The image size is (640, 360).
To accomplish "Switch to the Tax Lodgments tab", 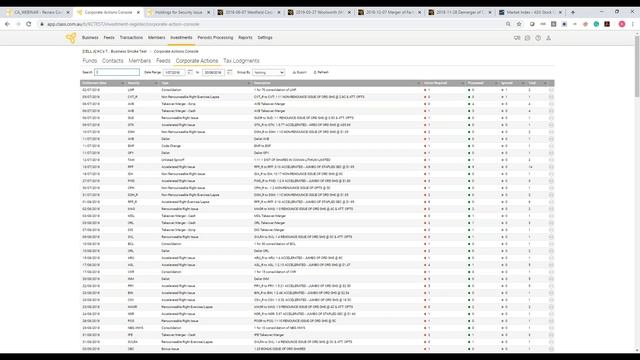I will coord(241,61).
